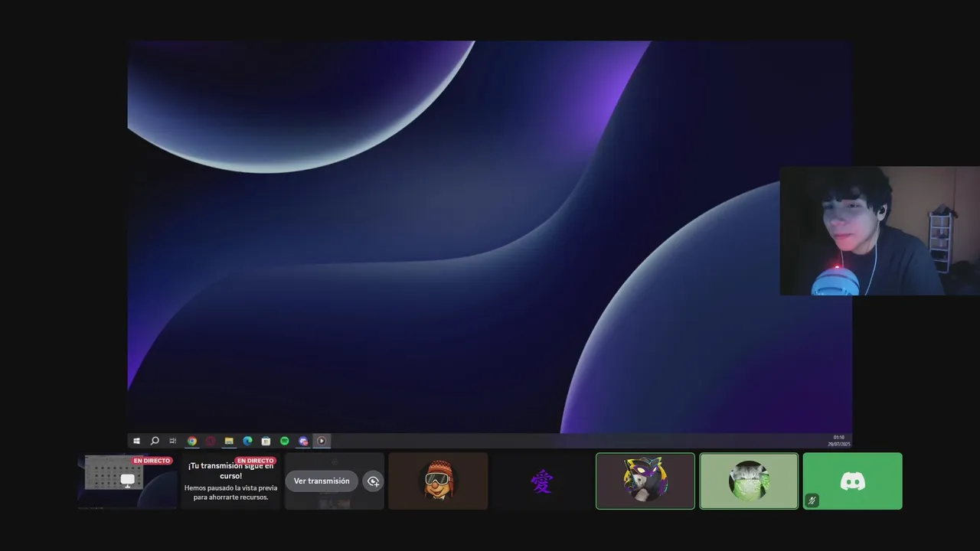The width and height of the screenshot is (980, 551).
Task: Click the dark red circular taskbar icon
Action: click(x=211, y=441)
